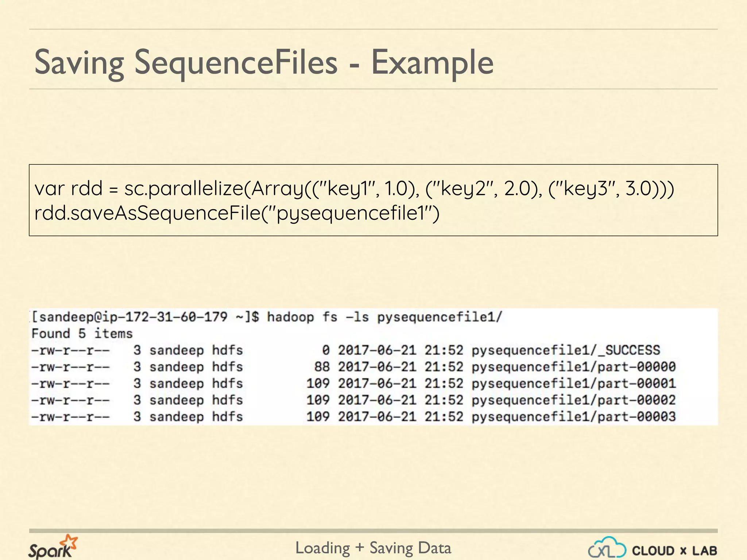This screenshot has height=560, width=747.
Task: Click the '[sandeep@ip-172-31-60-179 ~]$' shell prompt
Action: click(x=145, y=317)
